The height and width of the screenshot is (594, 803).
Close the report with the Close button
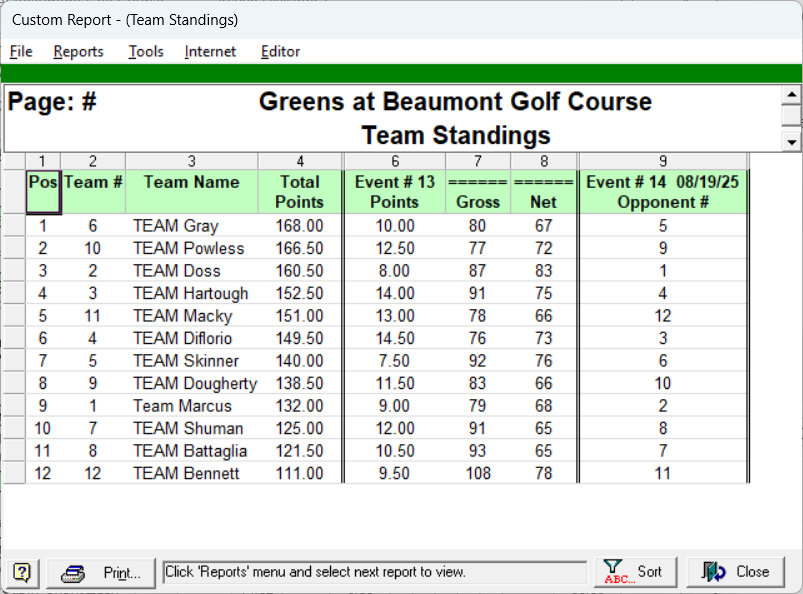point(736,572)
